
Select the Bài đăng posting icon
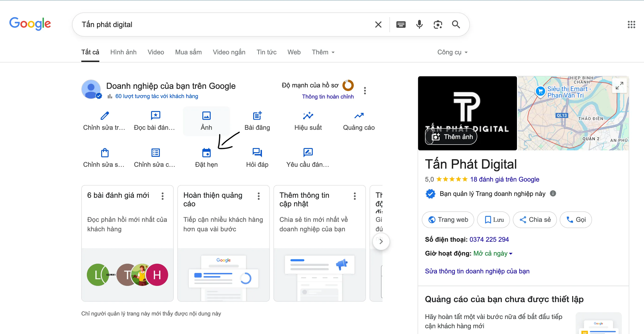click(257, 115)
